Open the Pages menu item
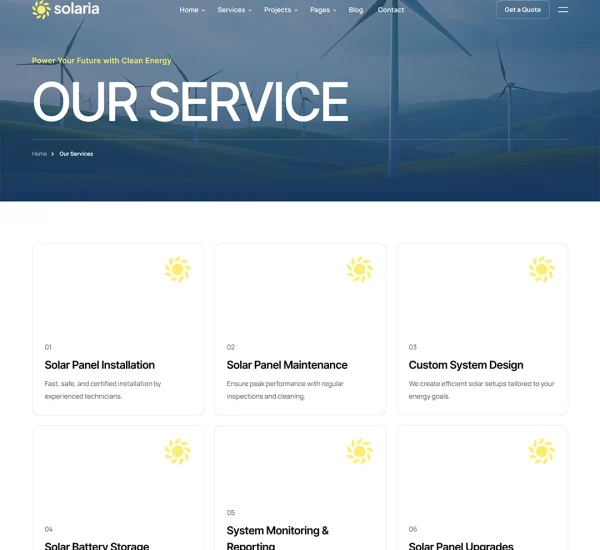The width and height of the screenshot is (600, 550). [320, 10]
